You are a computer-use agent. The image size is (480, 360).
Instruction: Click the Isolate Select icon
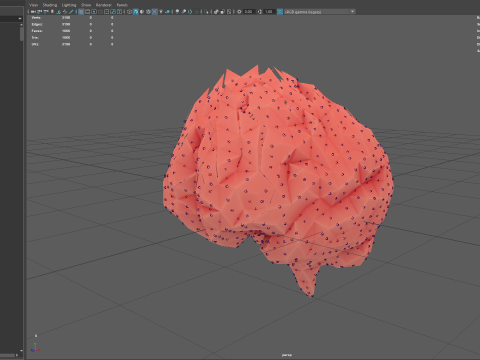[x=206, y=12]
